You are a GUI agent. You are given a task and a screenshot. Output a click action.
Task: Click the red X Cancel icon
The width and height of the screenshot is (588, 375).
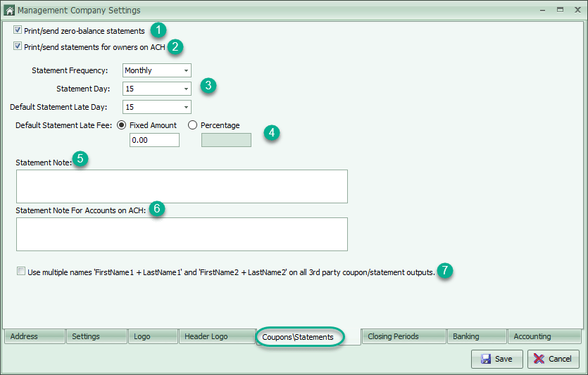[x=539, y=359]
